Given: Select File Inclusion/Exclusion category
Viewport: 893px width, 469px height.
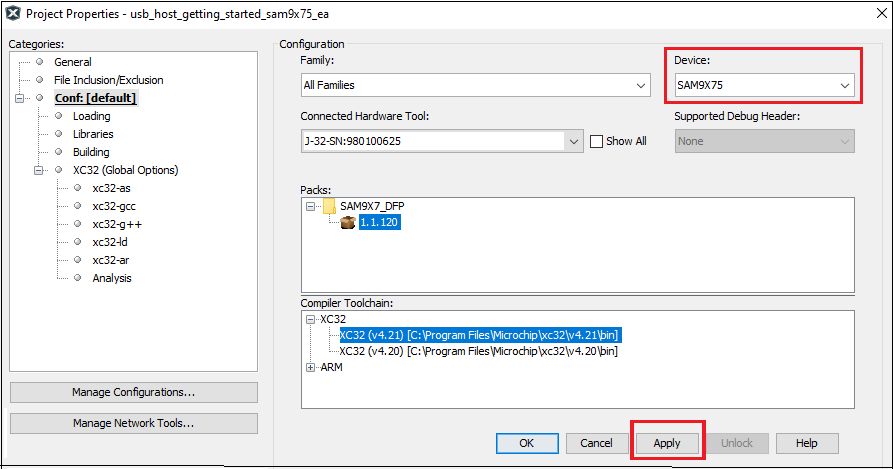Looking at the screenshot, I should [x=108, y=80].
